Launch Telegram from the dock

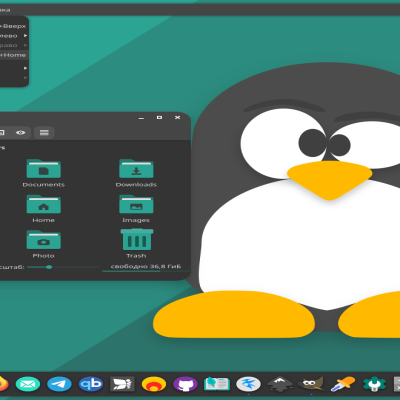[59, 384]
